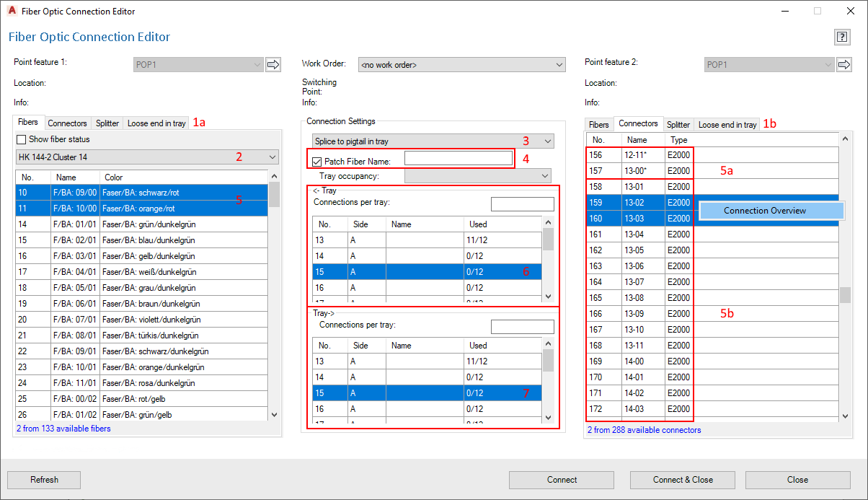
Task: Select fiber row 'Faser/BA: weiß/dunkelgrün'
Action: pyautogui.click(x=142, y=272)
